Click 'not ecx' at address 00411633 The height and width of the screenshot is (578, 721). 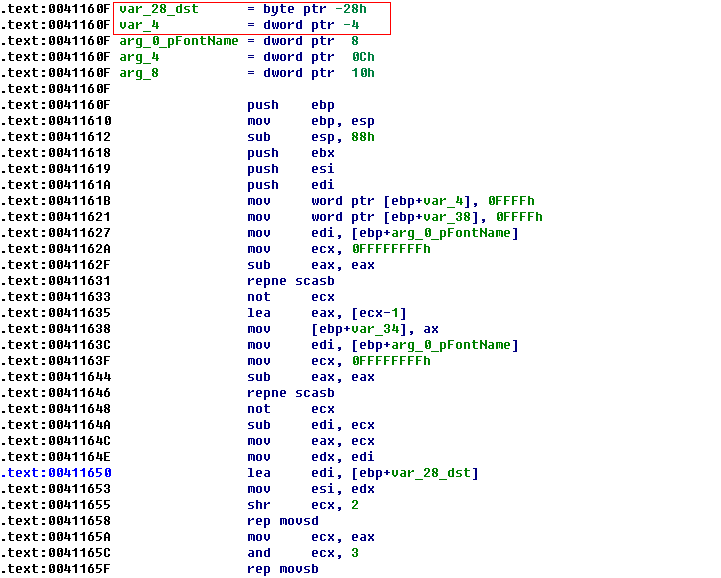click(x=291, y=297)
